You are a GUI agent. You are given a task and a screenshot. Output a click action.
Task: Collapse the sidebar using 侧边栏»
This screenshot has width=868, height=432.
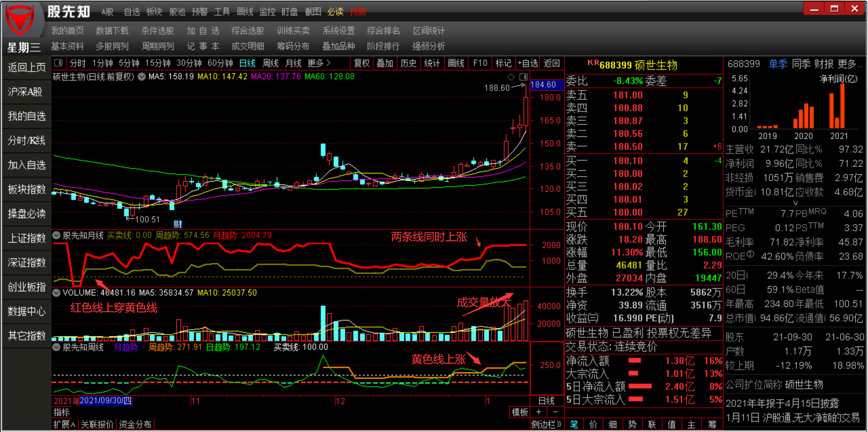pos(547,424)
